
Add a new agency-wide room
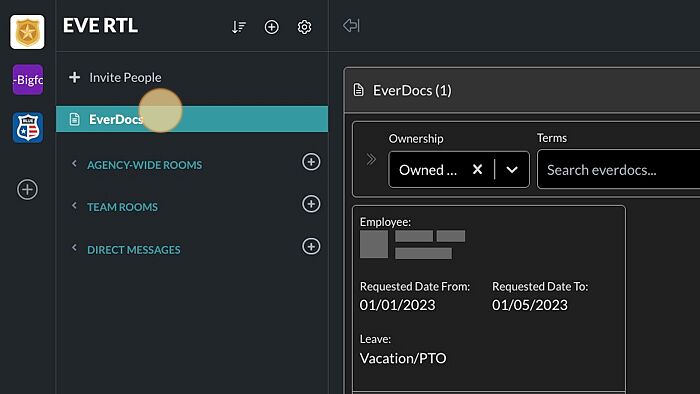311,162
